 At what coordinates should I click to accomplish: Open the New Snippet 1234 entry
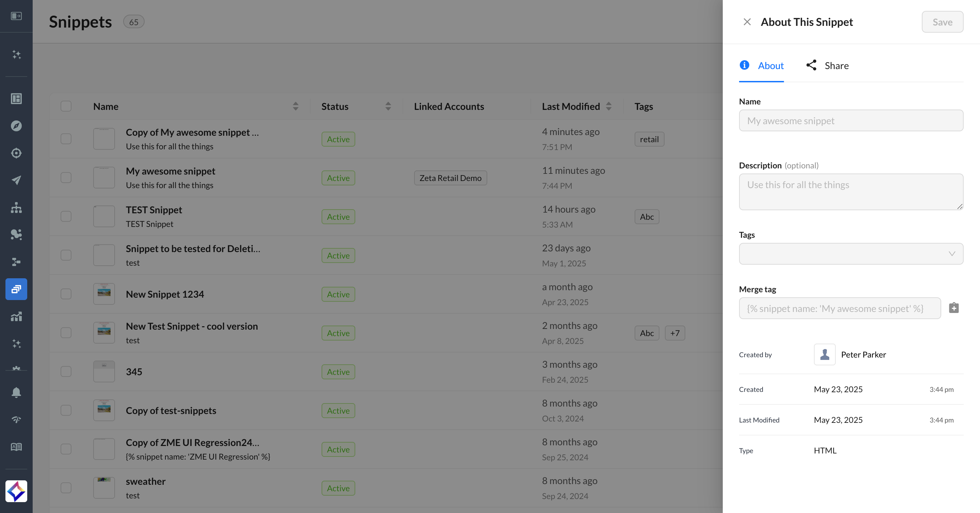click(165, 294)
